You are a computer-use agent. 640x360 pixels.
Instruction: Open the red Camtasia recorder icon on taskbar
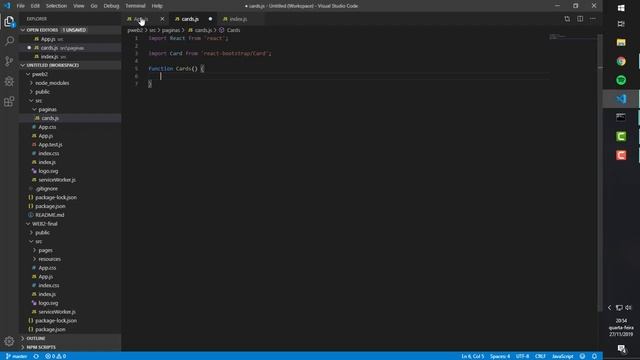pyautogui.click(x=621, y=155)
